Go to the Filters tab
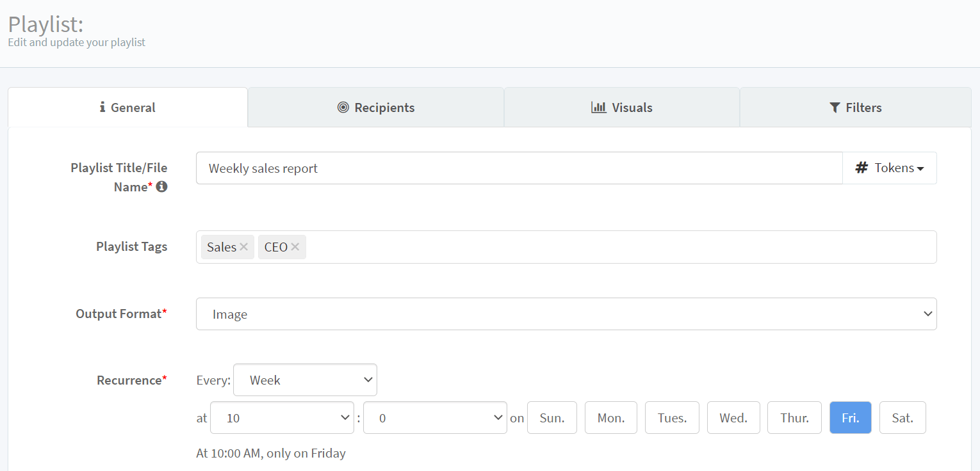This screenshot has height=471, width=980. coord(855,108)
